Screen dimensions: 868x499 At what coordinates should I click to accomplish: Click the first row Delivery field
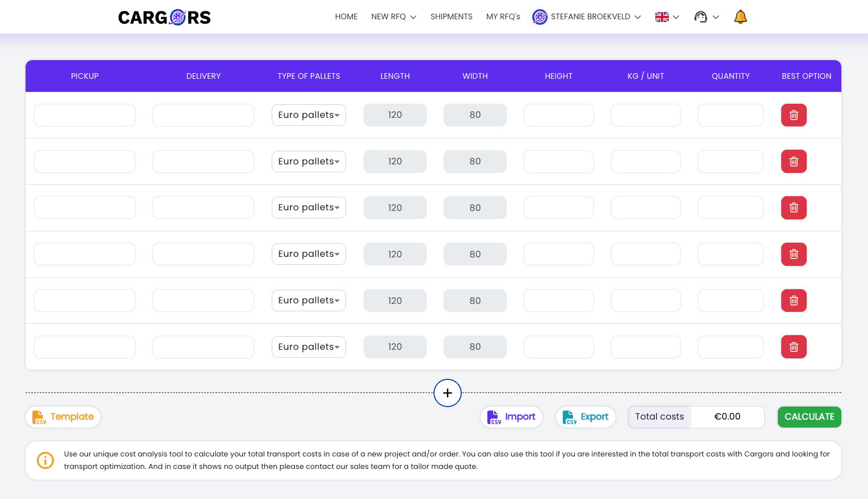coord(203,115)
